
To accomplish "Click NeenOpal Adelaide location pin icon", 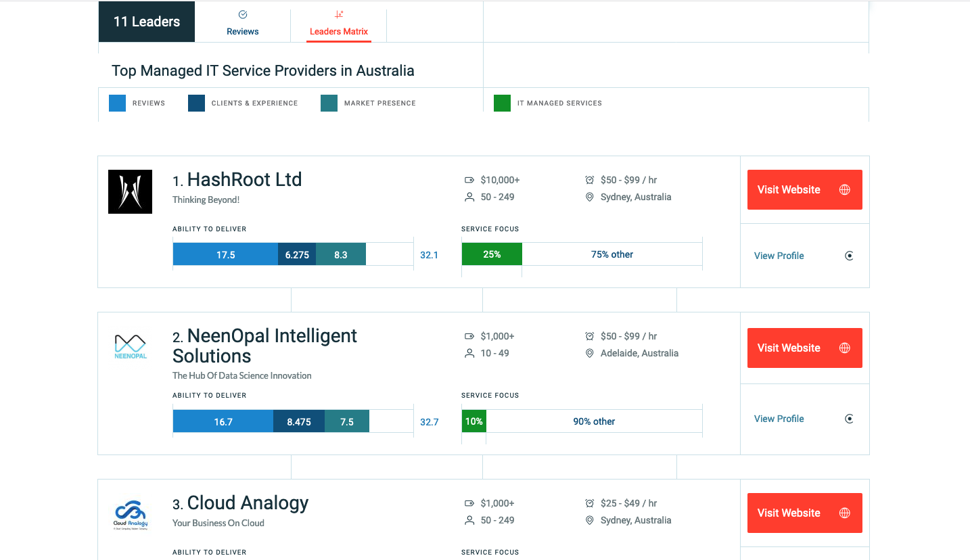I will pyautogui.click(x=589, y=353).
